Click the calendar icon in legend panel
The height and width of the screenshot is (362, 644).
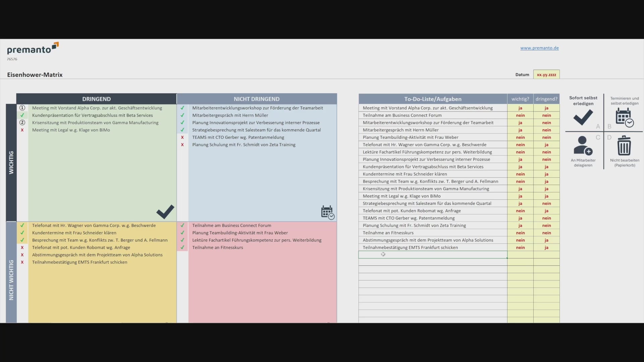click(624, 118)
